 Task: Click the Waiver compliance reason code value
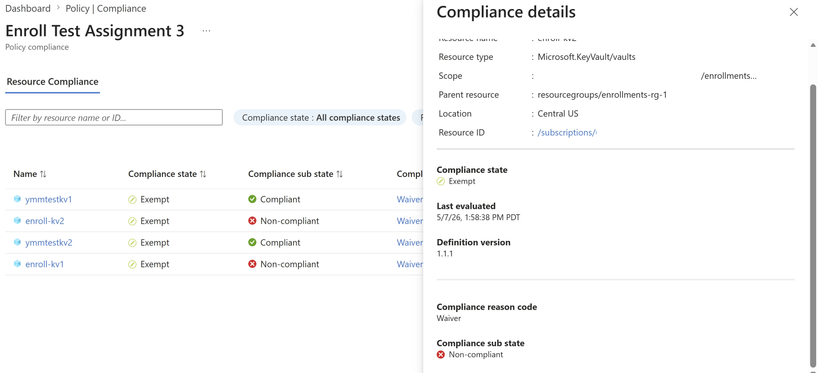[x=449, y=318]
